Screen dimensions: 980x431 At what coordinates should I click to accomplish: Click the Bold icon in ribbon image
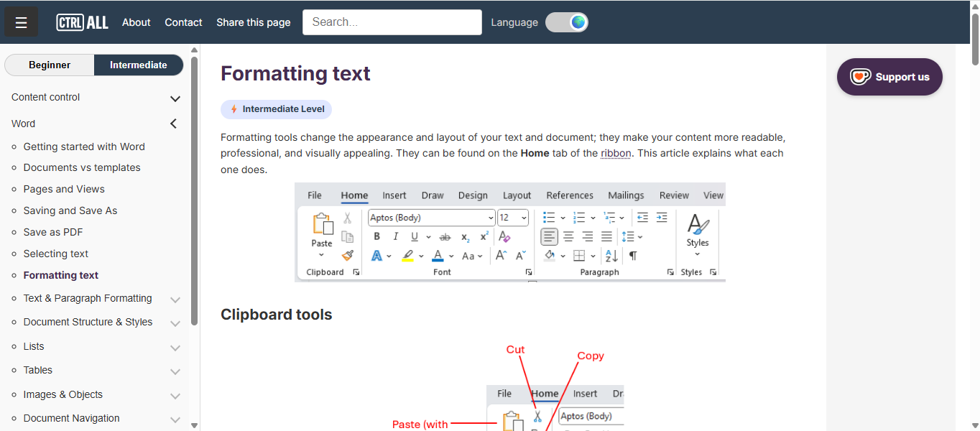pos(376,237)
